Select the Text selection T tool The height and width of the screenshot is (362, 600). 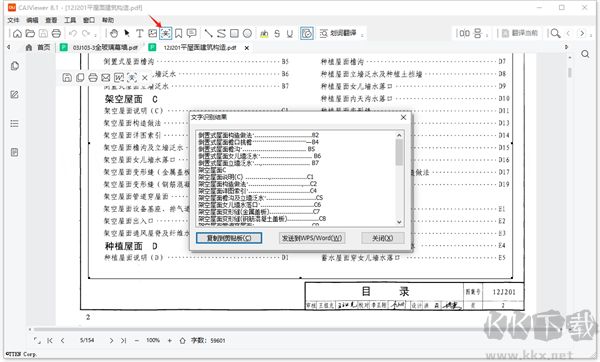coord(140,34)
